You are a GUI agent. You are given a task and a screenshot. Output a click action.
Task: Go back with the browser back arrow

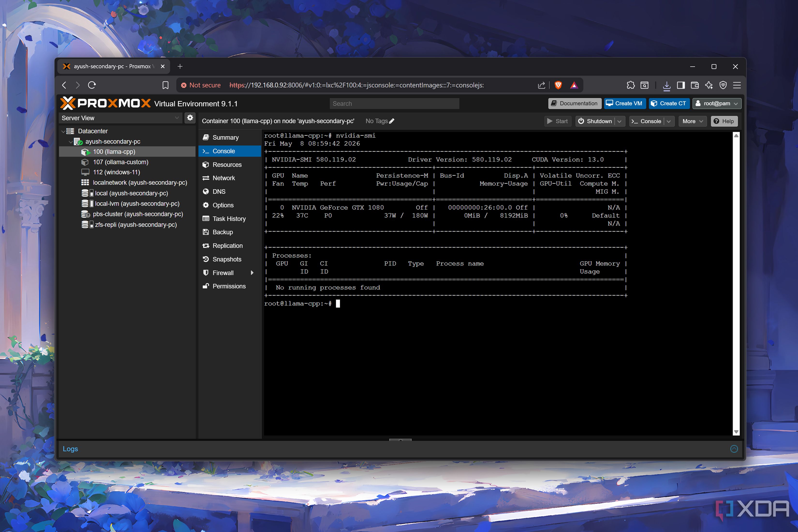[x=65, y=85]
